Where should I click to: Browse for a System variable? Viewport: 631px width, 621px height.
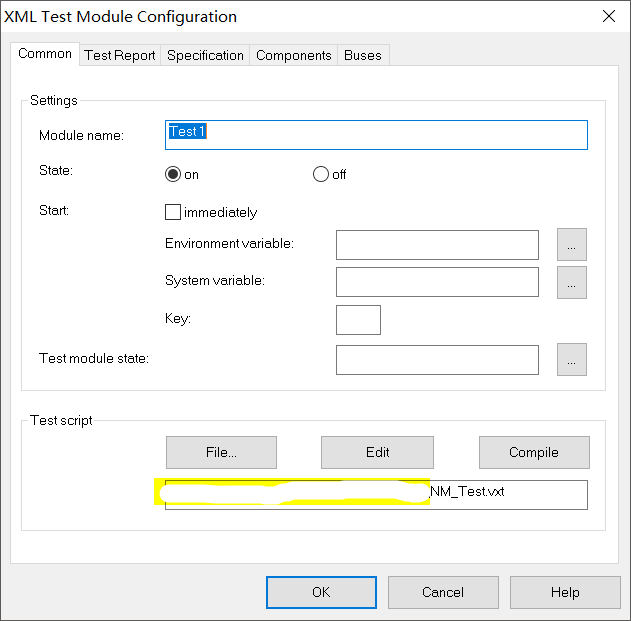[x=571, y=282]
